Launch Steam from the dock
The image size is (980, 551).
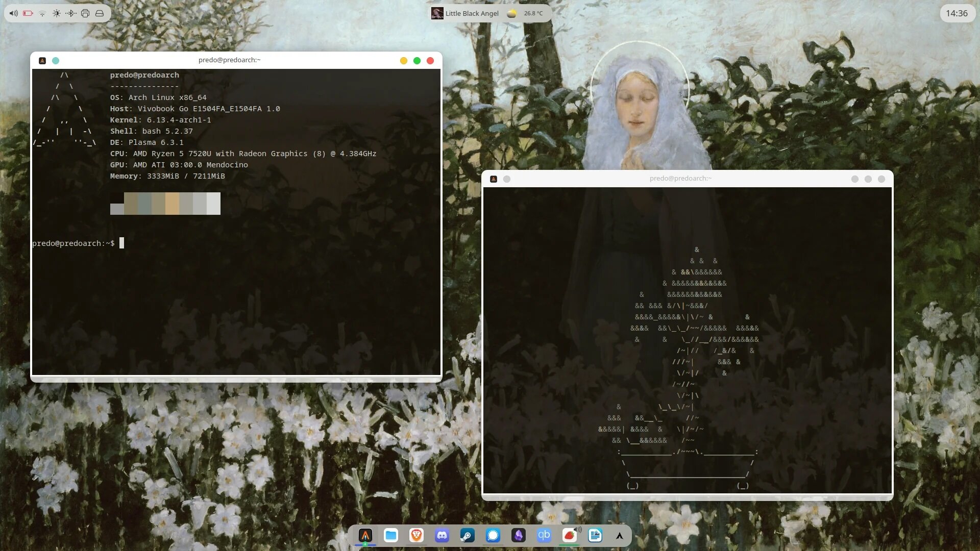coord(468,535)
